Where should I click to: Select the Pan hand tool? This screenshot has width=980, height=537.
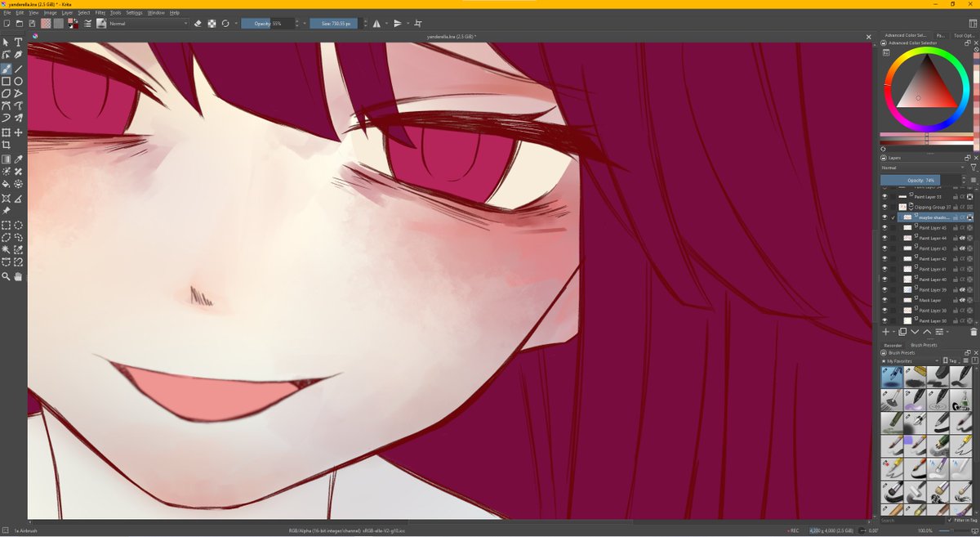pyautogui.click(x=18, y=277)
